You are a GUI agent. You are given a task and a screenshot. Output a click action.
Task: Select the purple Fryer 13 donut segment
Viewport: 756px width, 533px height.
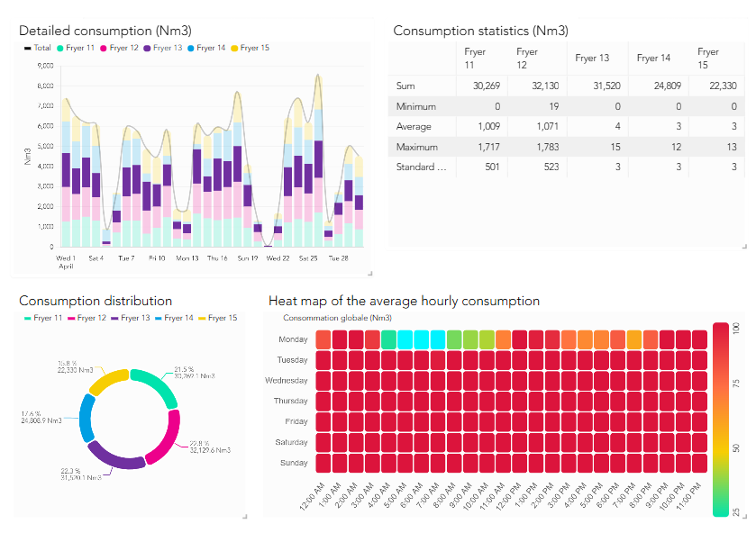click(114, 457)
